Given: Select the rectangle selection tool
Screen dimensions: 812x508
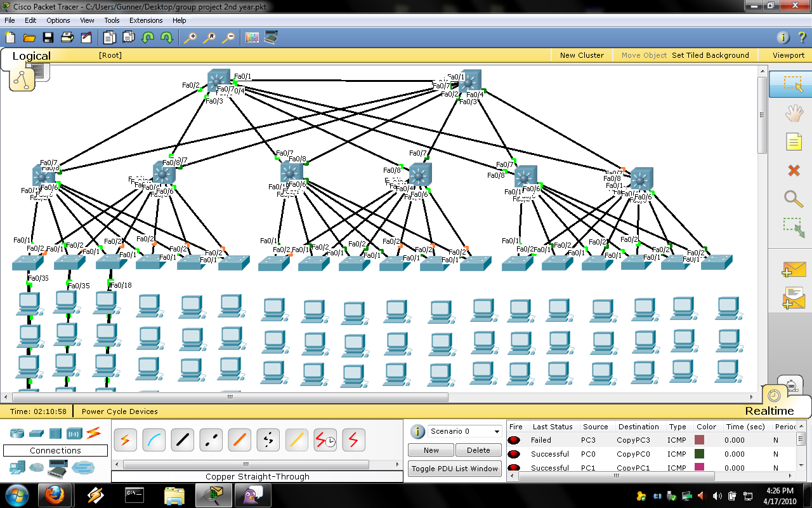Looking at the screenshot, I should (794, 84).
